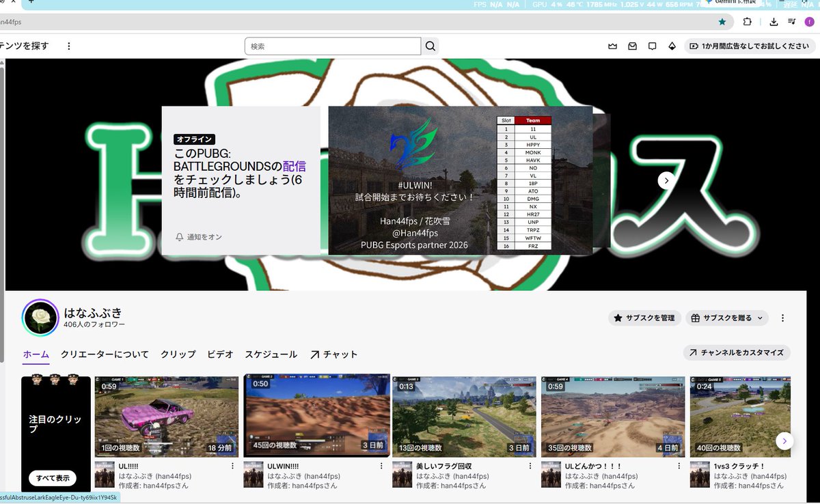Click サブスクを管理 button
820x504 pixels.
tap(644, 318)
